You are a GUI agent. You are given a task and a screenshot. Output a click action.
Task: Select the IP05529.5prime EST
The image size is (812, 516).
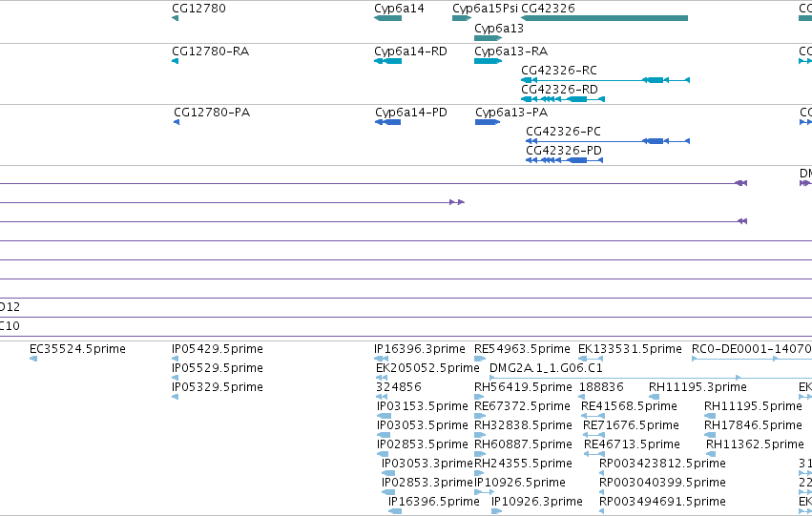[175, 378]
